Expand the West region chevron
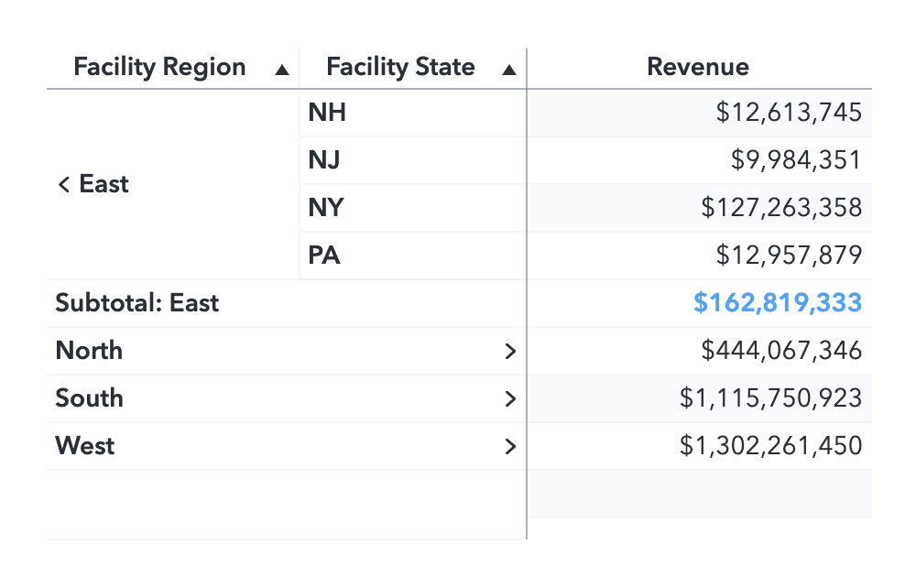916x588 pixels. pyautogui.click(x=511, y=447)
